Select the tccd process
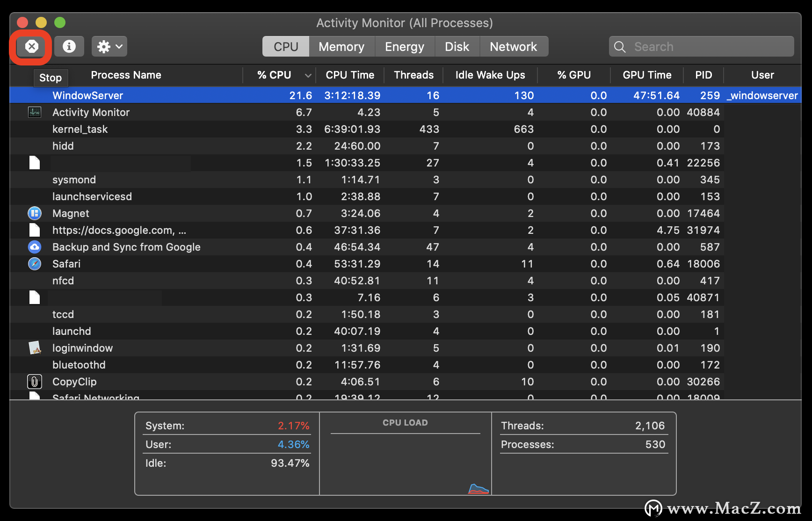The width and height of the screenshot is (812, 521). (63, 314)
